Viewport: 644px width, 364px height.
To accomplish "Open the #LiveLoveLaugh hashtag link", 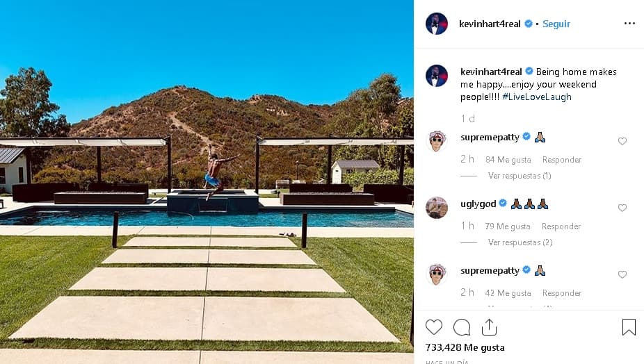I will coord(536,97).
